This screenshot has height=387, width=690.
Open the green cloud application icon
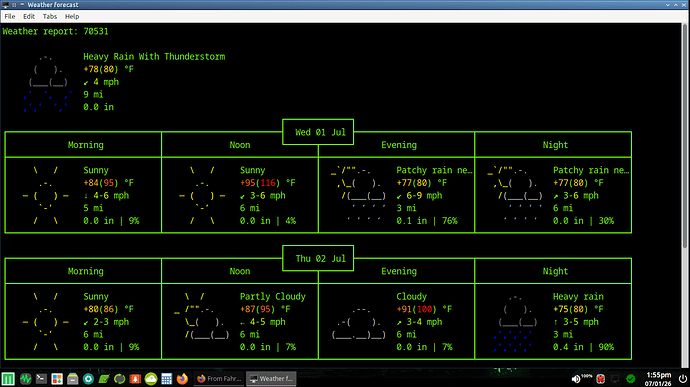pyautogui.click(x=151, y=379)
